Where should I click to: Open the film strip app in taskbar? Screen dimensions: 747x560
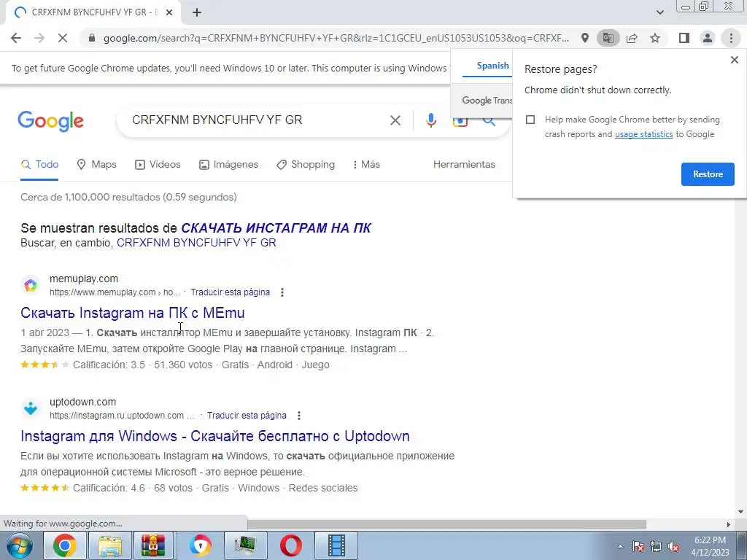pos(336,545)
